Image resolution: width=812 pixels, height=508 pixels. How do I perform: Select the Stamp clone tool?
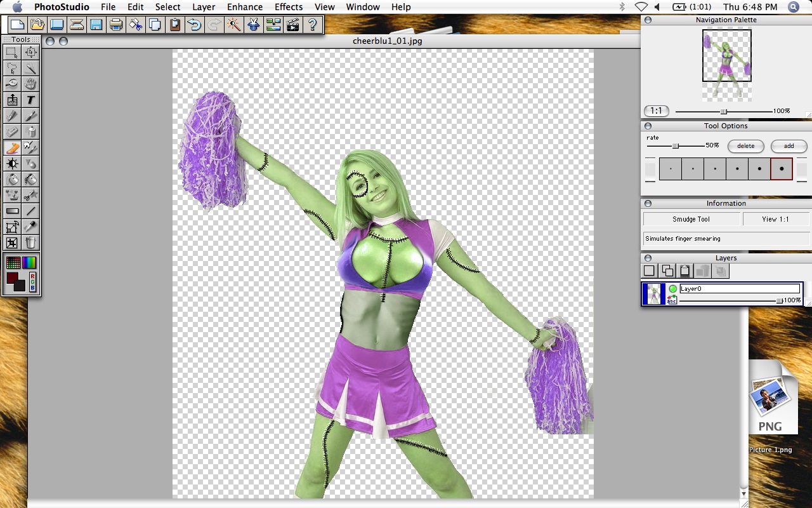(12, 100)
